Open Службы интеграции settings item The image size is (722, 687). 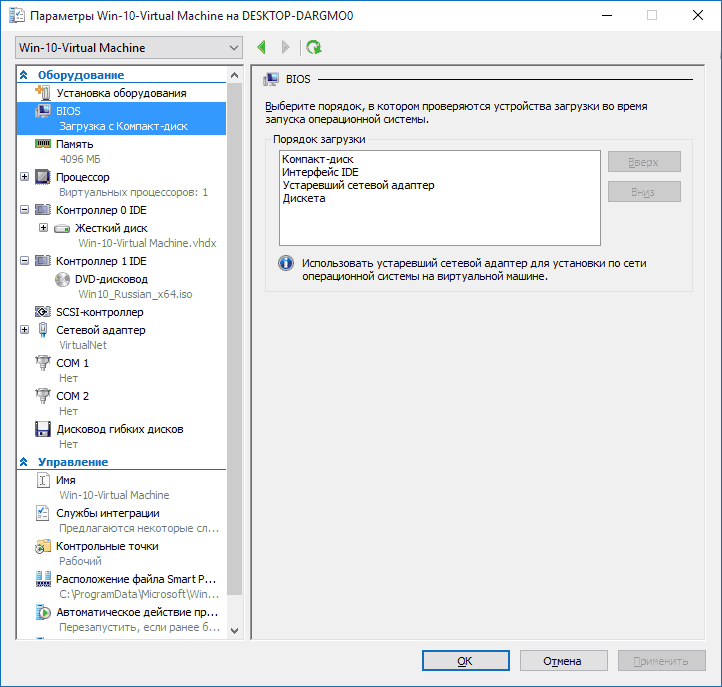[107, 513]
